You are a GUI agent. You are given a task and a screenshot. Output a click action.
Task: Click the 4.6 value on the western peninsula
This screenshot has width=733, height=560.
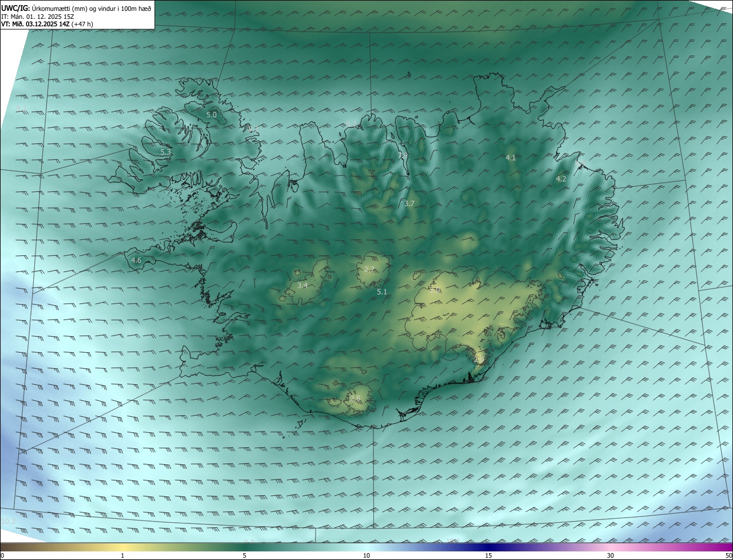coord(136,261)
